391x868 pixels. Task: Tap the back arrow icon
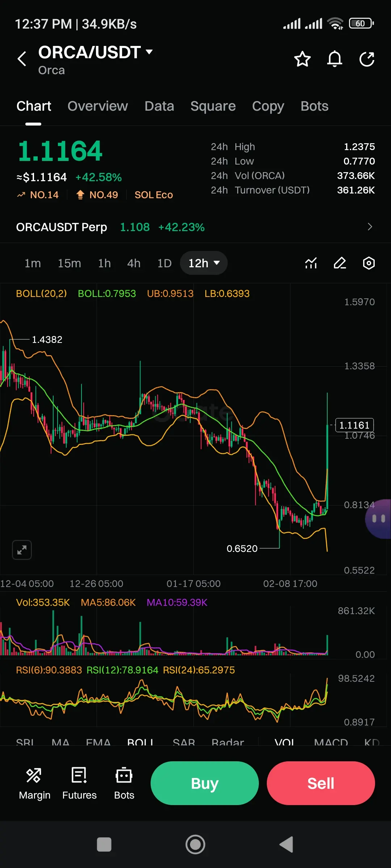22,59
